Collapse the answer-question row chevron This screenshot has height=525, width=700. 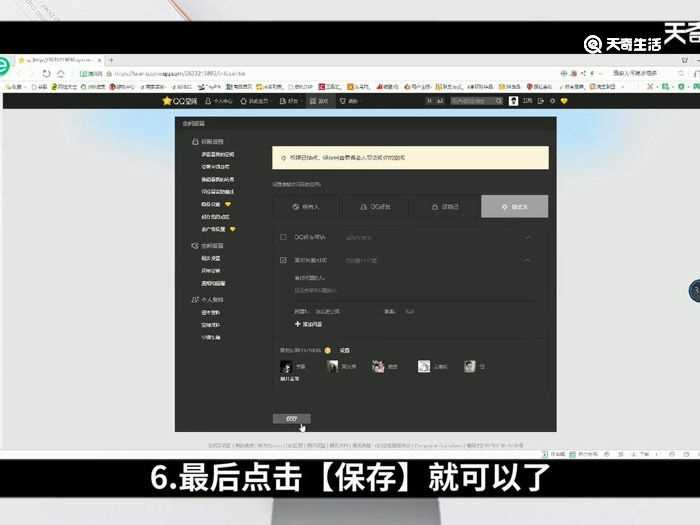pyautogui.click(x=529, y=260)
